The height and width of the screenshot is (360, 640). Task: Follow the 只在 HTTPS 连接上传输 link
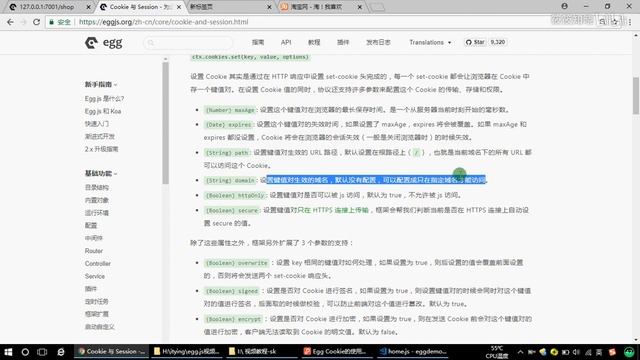333,210
